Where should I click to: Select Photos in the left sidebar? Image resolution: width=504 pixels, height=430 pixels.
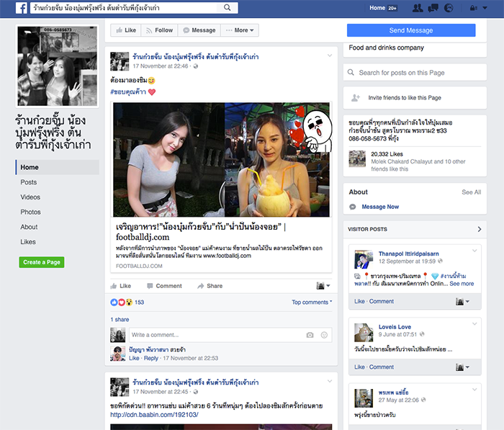(x=30, y=212)
